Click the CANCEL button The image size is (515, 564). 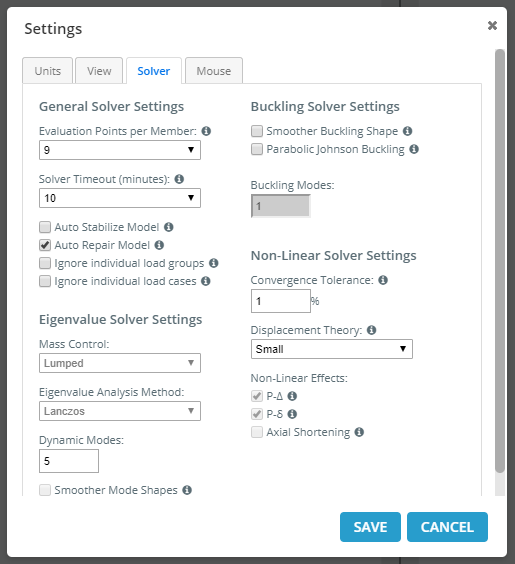tap(447, 527)
